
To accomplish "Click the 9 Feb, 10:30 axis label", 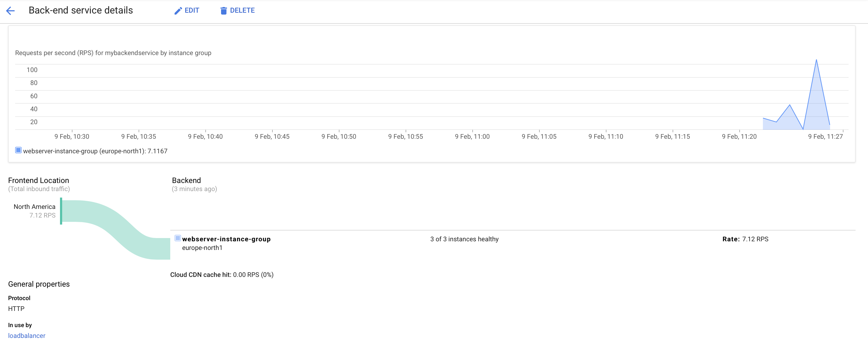I will (72, 137).
